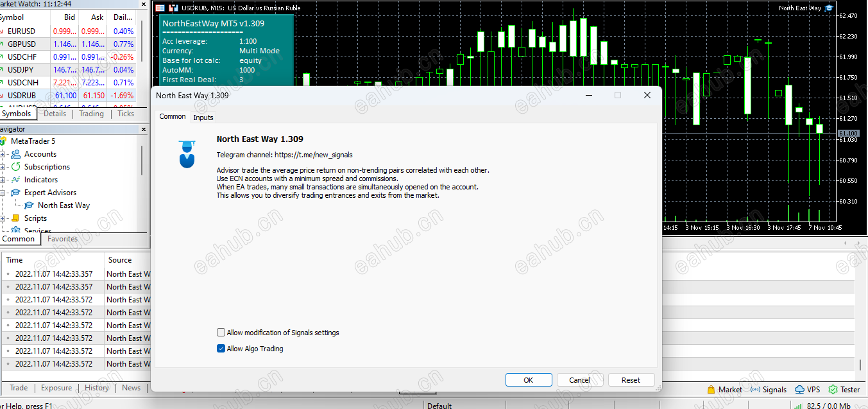Click the Expert Advisors cap icon in Navigator
This screenshot has height=409, width=868.
point(16,193)
